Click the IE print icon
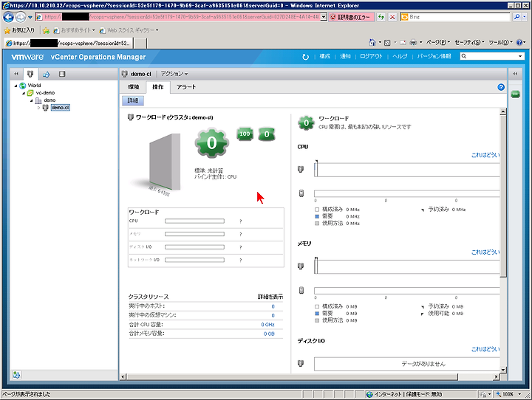The width and height of the screenshot is (532, 400). 413,42
